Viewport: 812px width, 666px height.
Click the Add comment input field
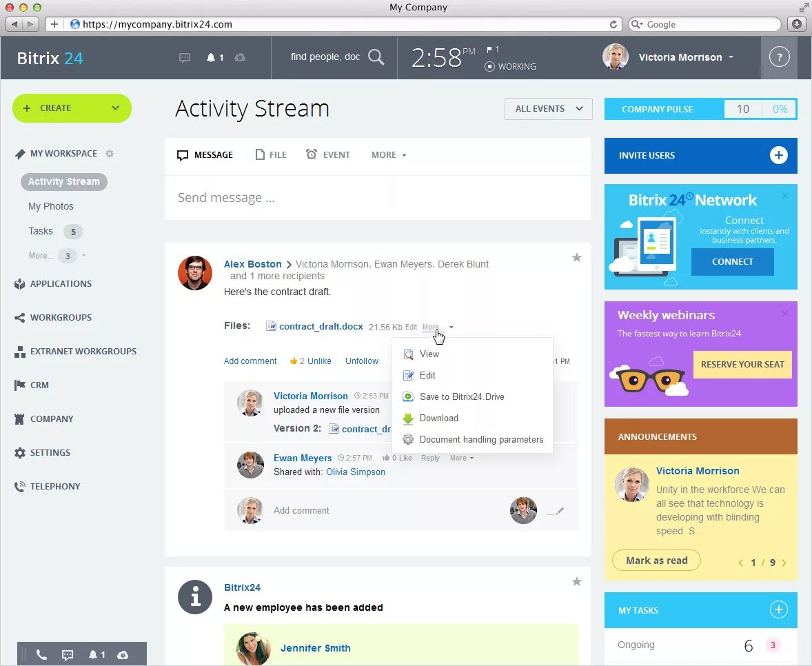(383, 511)
